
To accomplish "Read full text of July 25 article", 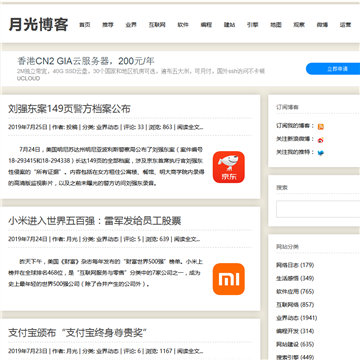I will (x=190, y=127).
